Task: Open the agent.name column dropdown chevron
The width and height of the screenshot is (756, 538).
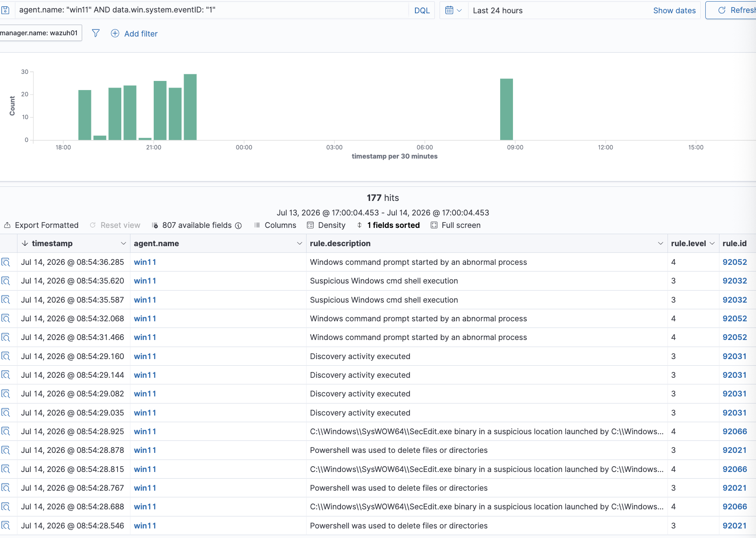Action: coord(299,243)
